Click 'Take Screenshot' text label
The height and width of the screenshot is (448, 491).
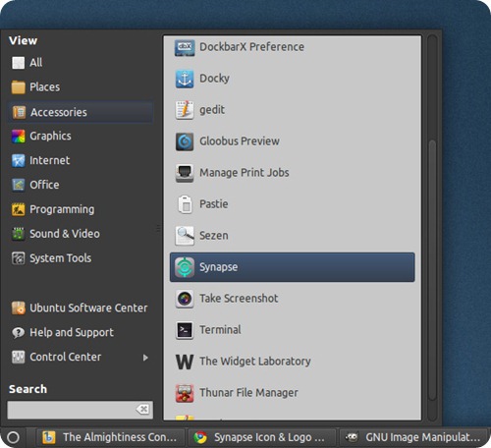(x=239, y=299)
